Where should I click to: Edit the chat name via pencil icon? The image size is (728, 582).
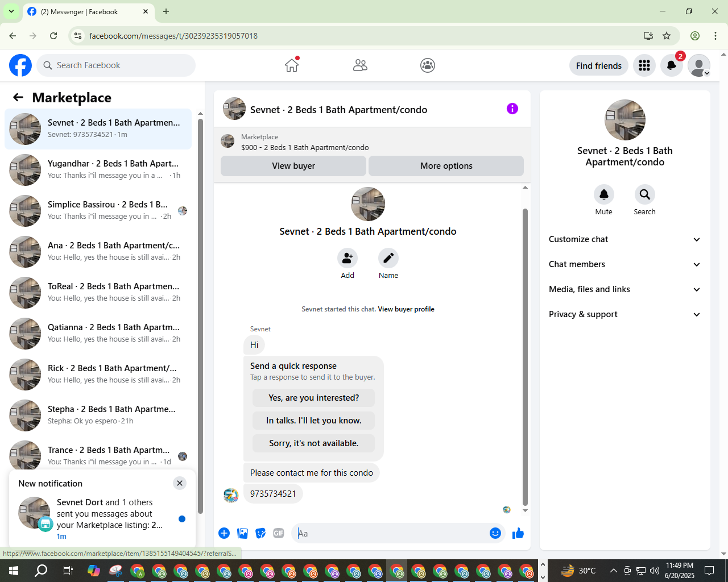(388, 258)
